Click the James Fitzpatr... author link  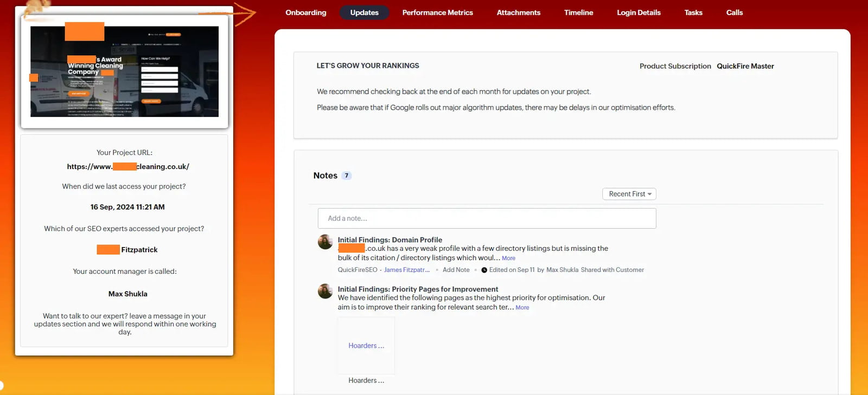click(x=406, y=270)
